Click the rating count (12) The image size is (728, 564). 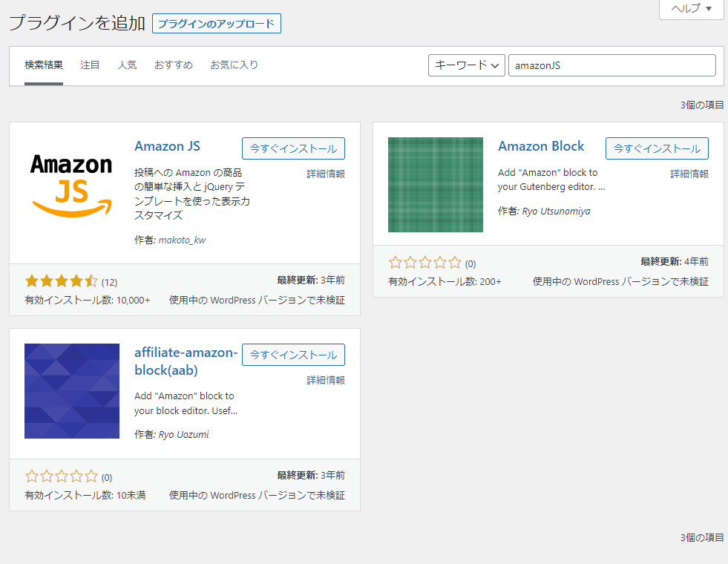point(110,282)
